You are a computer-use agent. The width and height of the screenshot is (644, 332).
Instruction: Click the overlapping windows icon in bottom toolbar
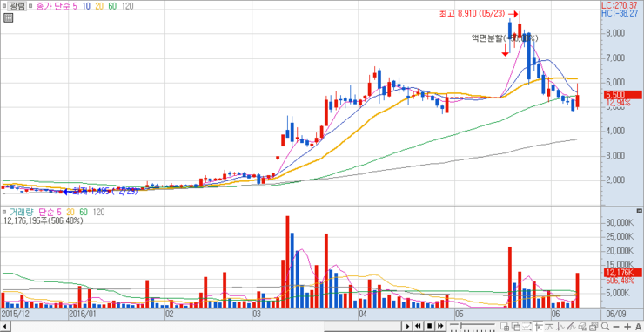(516, 326)
